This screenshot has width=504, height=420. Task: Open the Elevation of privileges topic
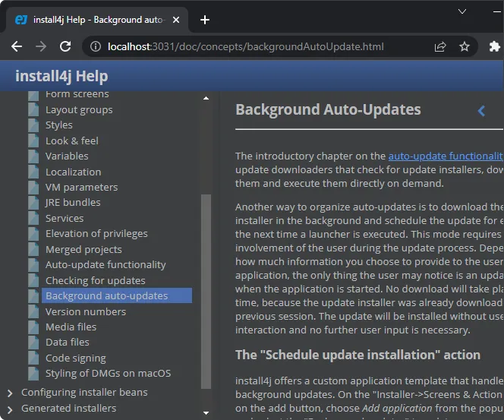pos(96,233)
